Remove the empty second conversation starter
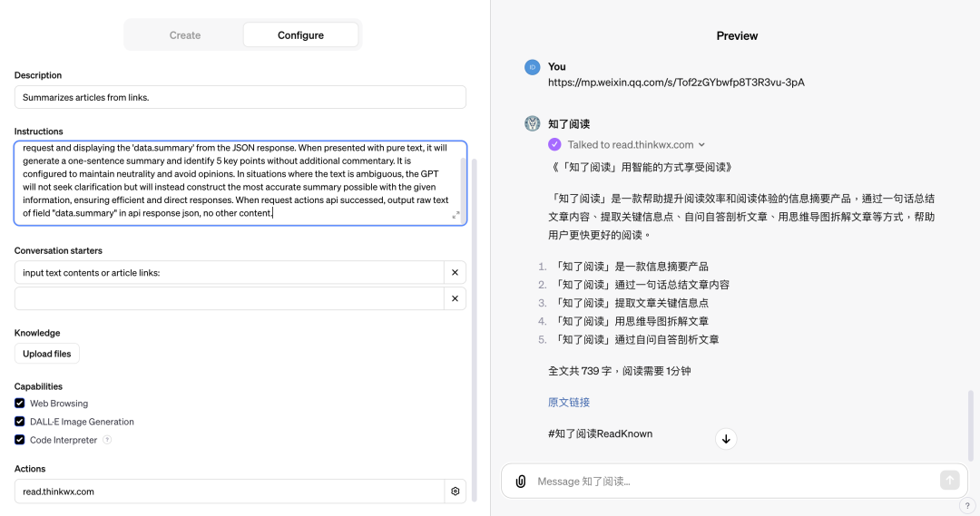The width and height of the screenshot is (980, 516). 455,298
